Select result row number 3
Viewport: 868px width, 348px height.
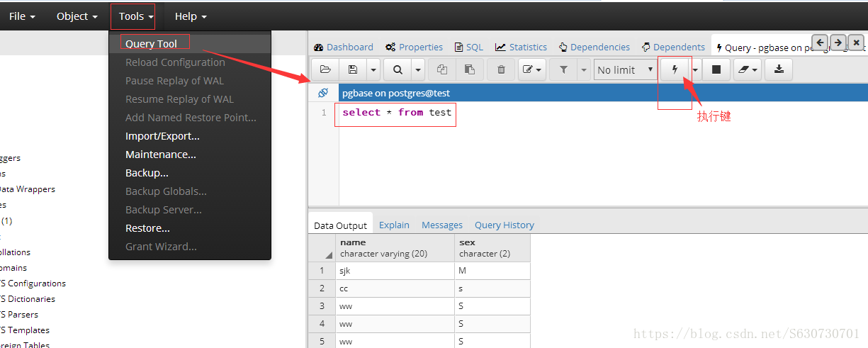point(322,306)
